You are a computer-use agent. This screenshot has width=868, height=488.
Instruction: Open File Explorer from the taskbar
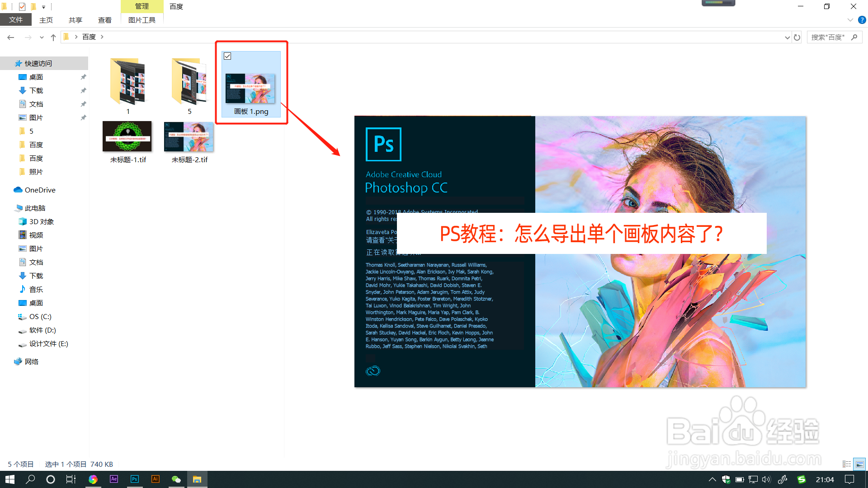coord(198,479)
